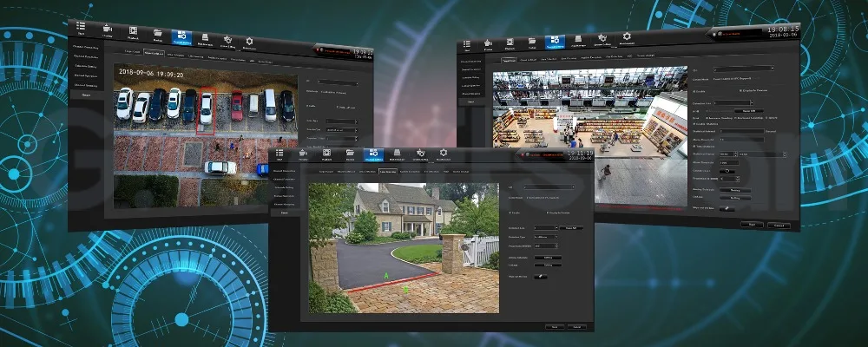Open the Disk Manager icon in driveway window
868x347 pixels.
[x=397, y=154]
